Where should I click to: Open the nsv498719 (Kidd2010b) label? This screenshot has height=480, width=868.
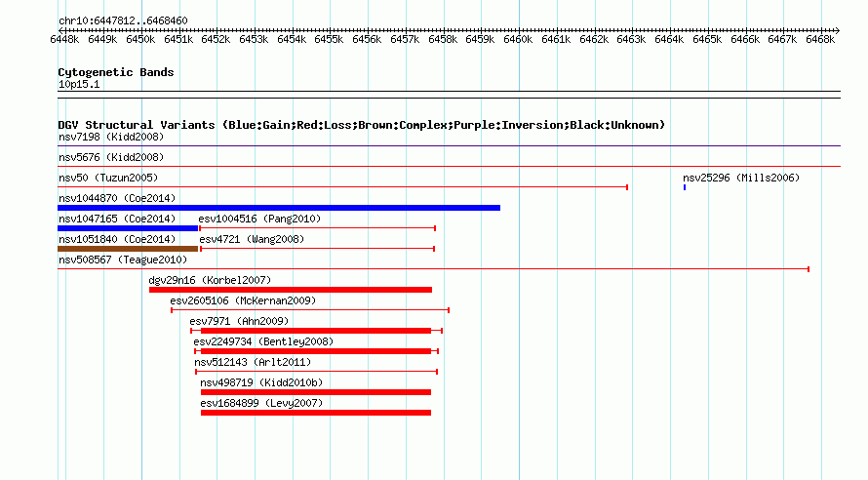(261, 382)
